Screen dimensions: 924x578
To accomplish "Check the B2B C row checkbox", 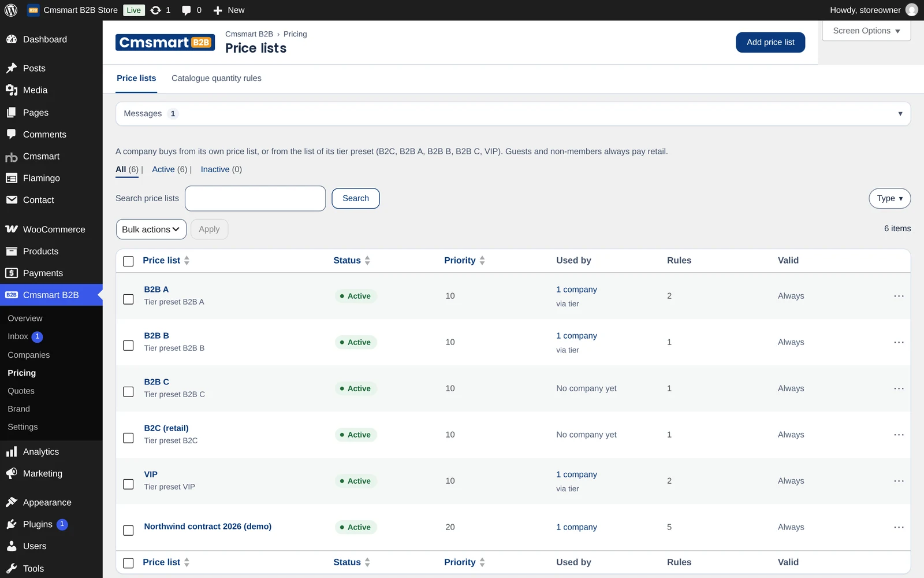I will pyautogui.click(x=129, y=392).
